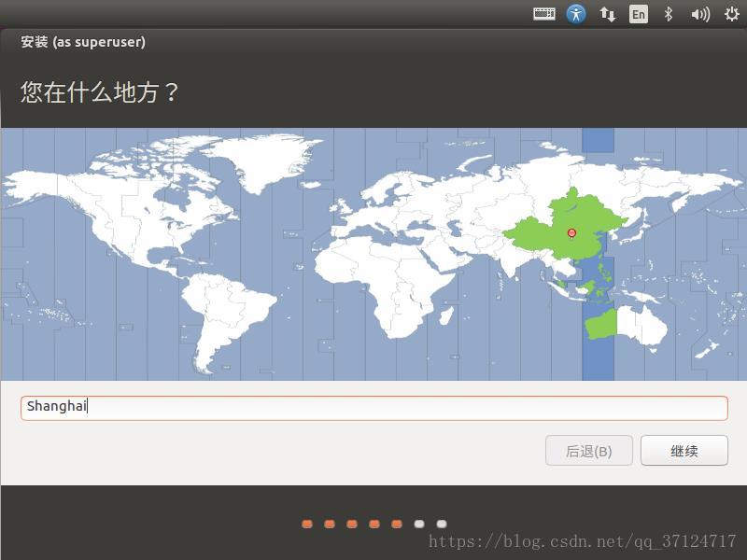Focus the Shanghai location text field
The width and height of the screenshot is (747, 560).
pyautogui.click(x=374, y=408)
